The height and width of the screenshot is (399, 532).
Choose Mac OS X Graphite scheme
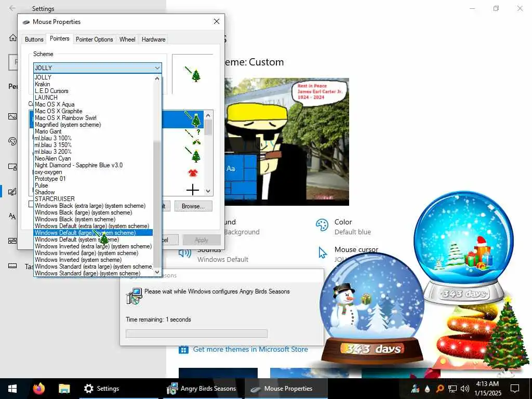94,111
